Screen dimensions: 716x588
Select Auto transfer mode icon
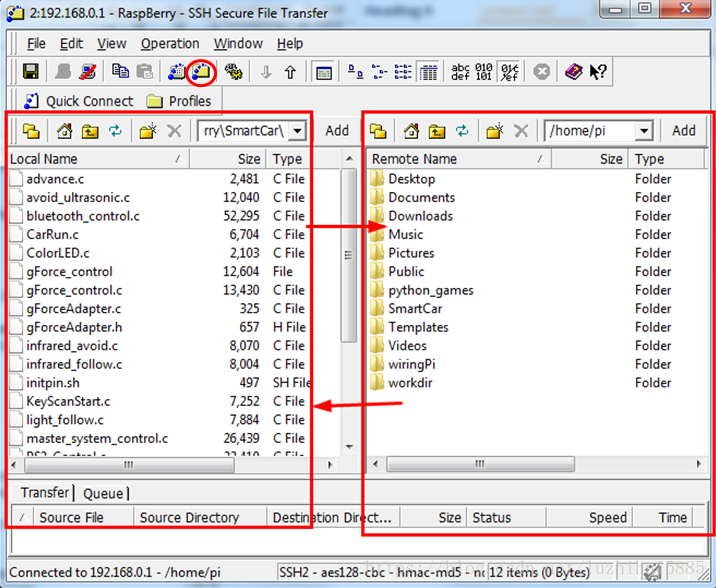509,72
